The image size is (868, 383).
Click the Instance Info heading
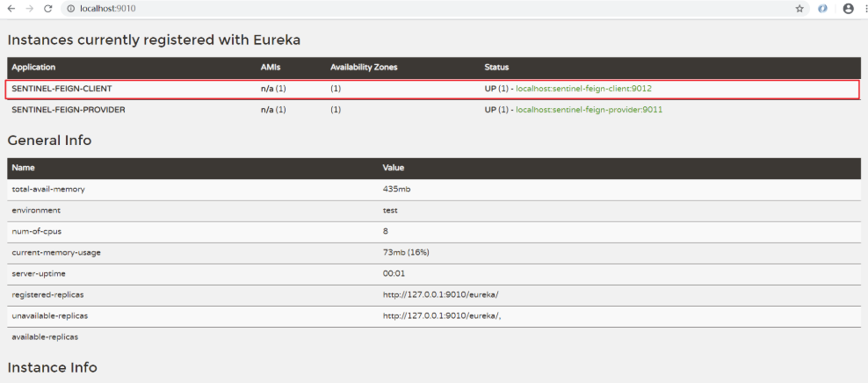(x=52, y=367)
